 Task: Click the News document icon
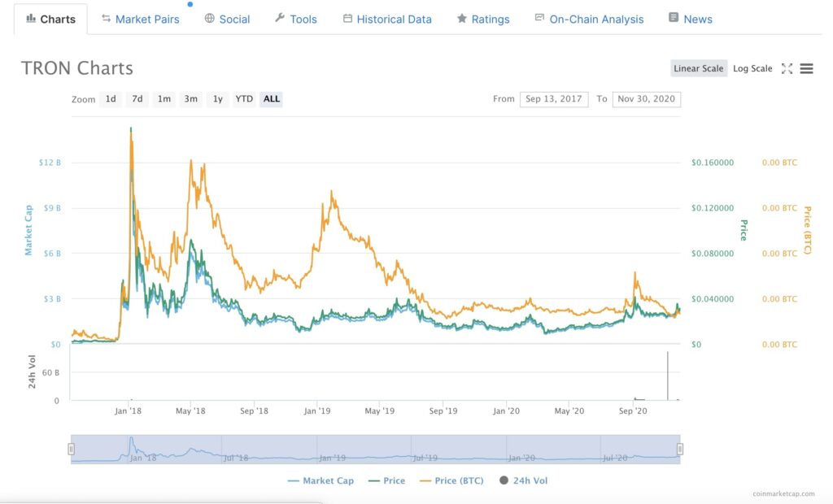(674, 18)
